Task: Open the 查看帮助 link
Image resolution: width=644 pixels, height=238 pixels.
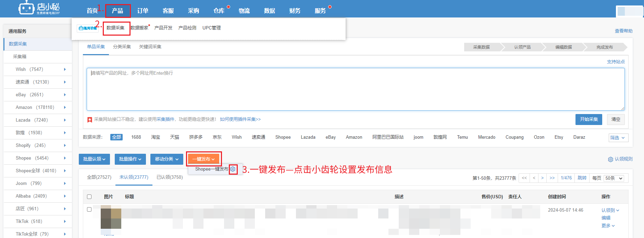Action: tap(624, 31)
